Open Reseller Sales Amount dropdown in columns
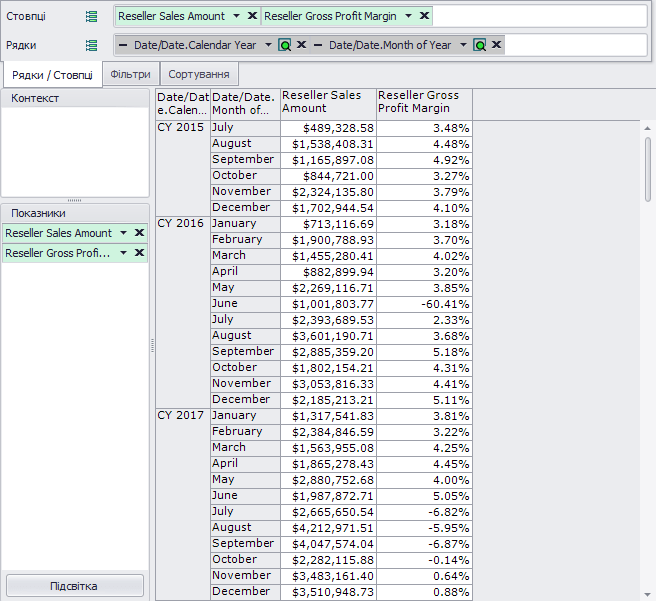Image resolution: width=656 pixels, height=601 pixels. [x=236, y=16]
